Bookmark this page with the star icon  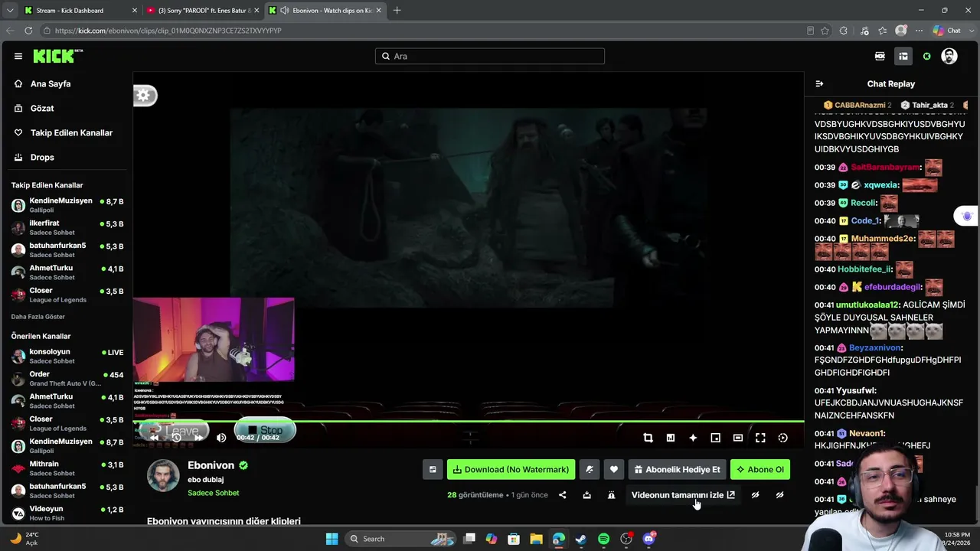coord(825,31)
